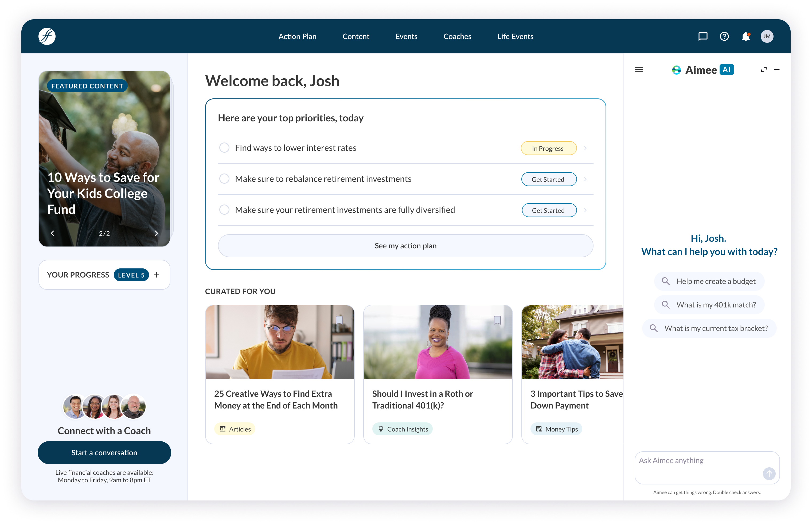Open the help question mark icon
812x524 pixels.
[724, 36]
